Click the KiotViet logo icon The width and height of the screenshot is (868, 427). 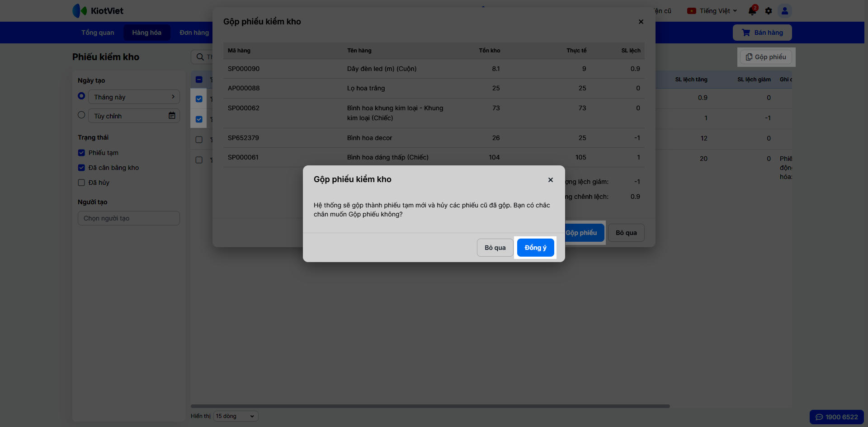click(80, 11)
